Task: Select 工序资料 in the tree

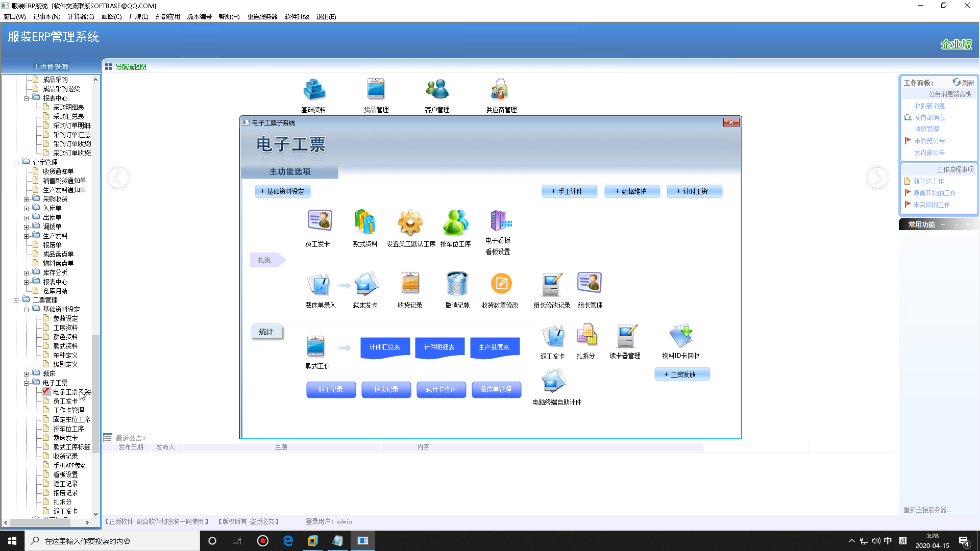Action: tap(65, 328)
